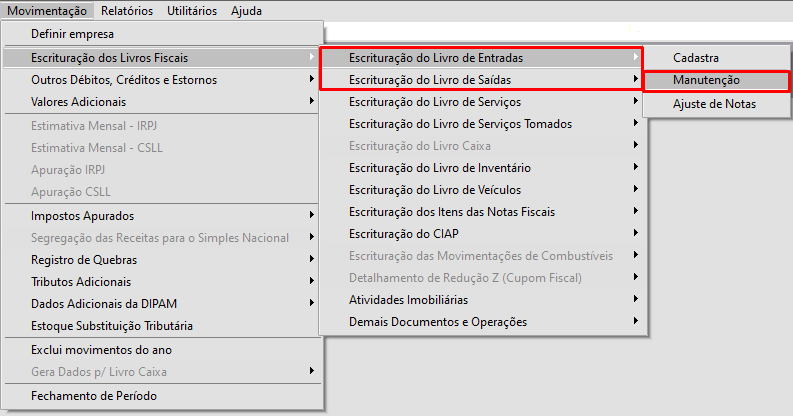Open Escrituração do Livro de Serviços submenu
The height and width of the screenshot is (416, 793).
[483, 102]
